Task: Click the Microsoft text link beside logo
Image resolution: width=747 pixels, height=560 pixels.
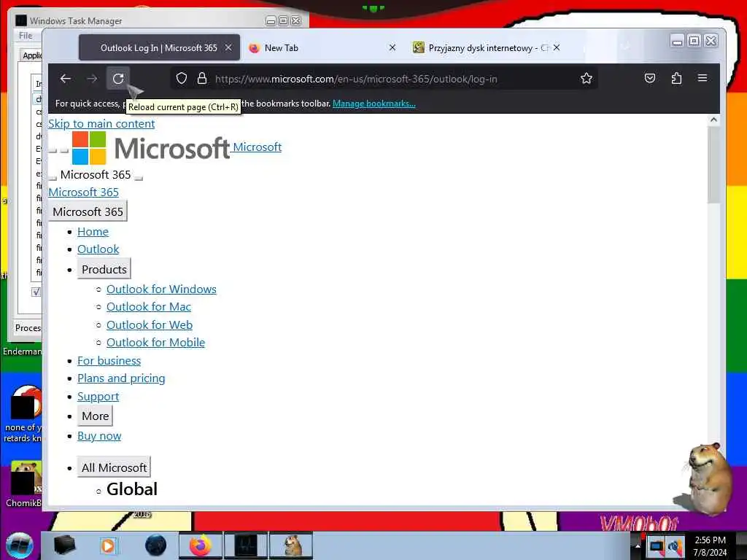Action: tap(258, 147)
